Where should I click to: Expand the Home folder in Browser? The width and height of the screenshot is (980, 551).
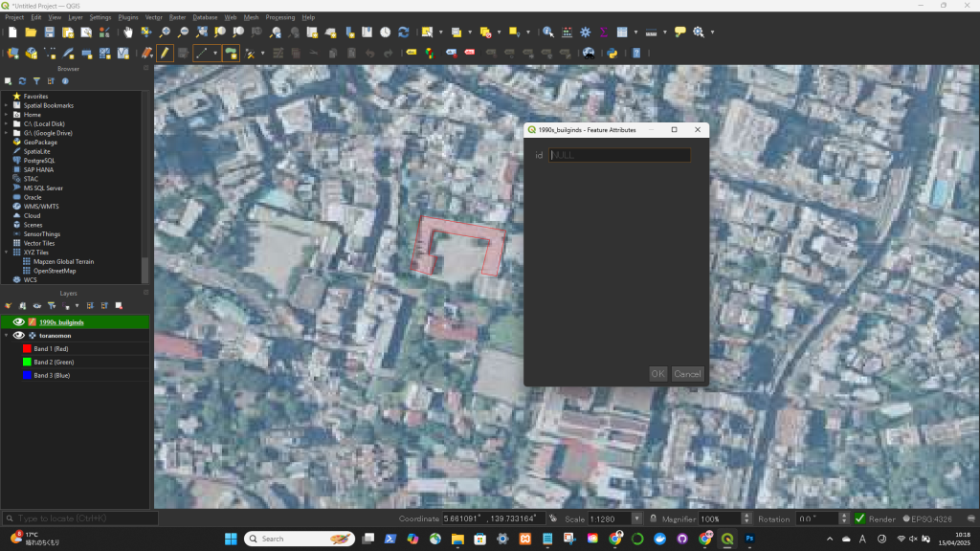click(6, 115)
